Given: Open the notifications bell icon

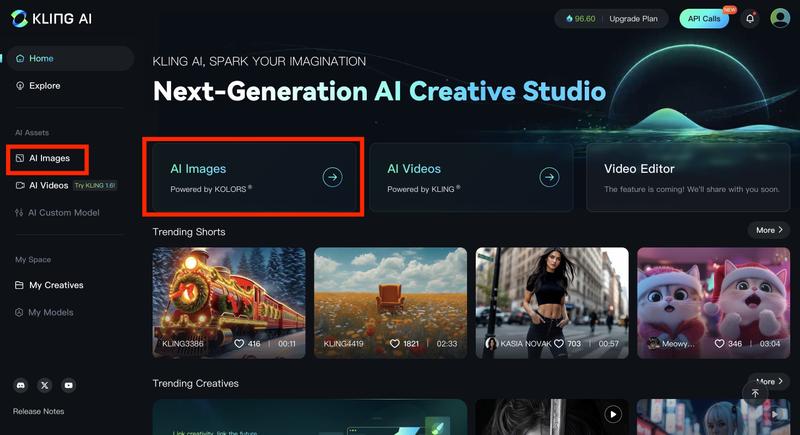Looking at the screenshot, I should coord(750,19).
